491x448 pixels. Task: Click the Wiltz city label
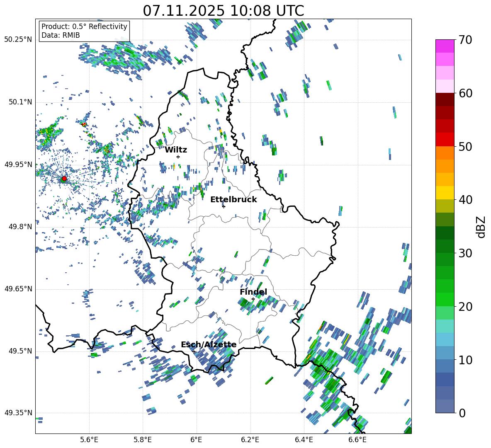176,150
